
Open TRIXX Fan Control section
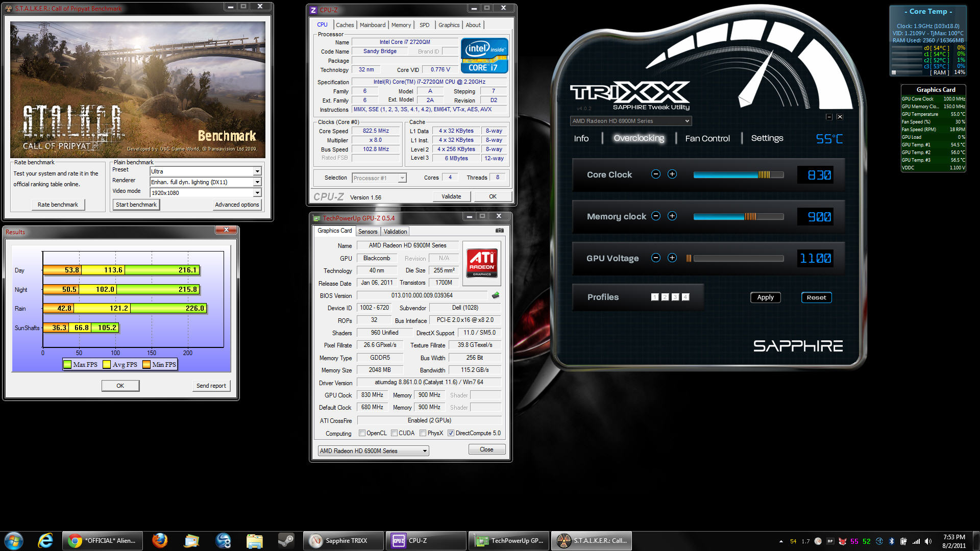coord(707,138)
